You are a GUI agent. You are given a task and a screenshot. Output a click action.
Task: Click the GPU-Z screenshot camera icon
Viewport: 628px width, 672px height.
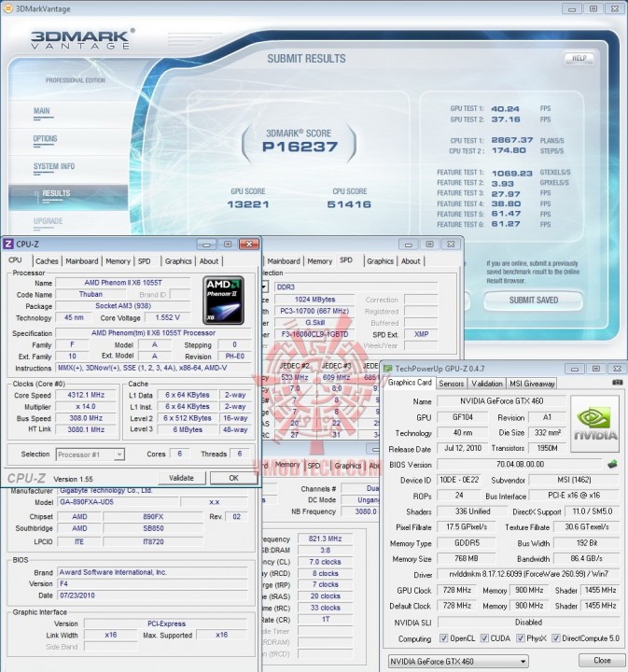pyautogui.click(x=618, y=382)
